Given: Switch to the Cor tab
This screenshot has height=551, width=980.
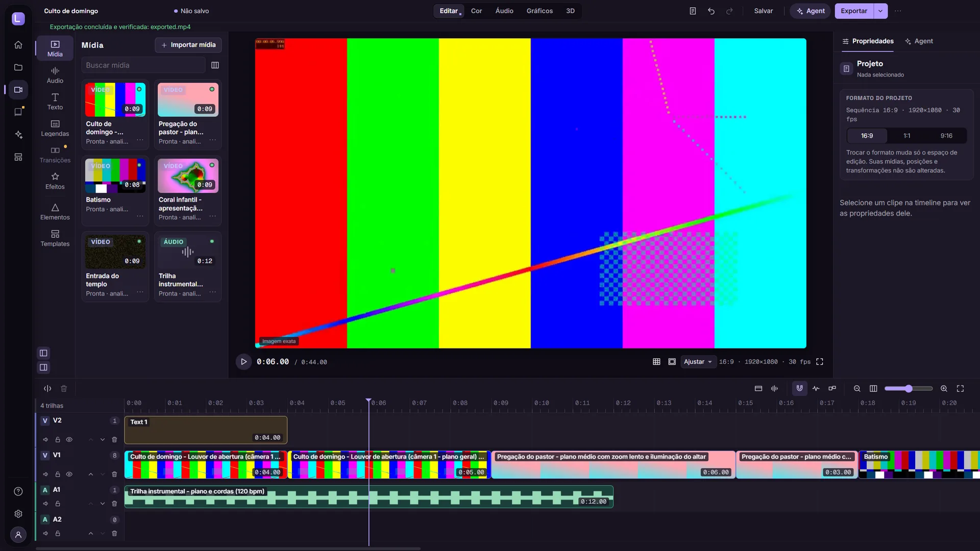Looking at the screenshot, I should 476,11.
